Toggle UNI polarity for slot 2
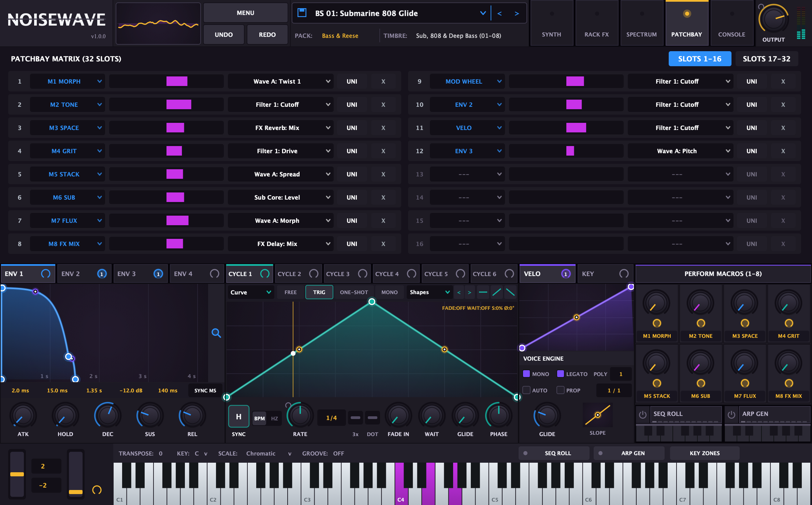This screenshot has height=505, width=812. [352, 105]
